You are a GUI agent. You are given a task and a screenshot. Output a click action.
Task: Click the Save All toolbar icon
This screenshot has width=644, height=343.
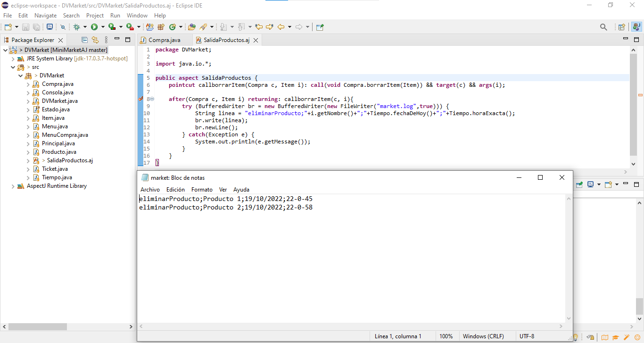[x=37, y=27]
